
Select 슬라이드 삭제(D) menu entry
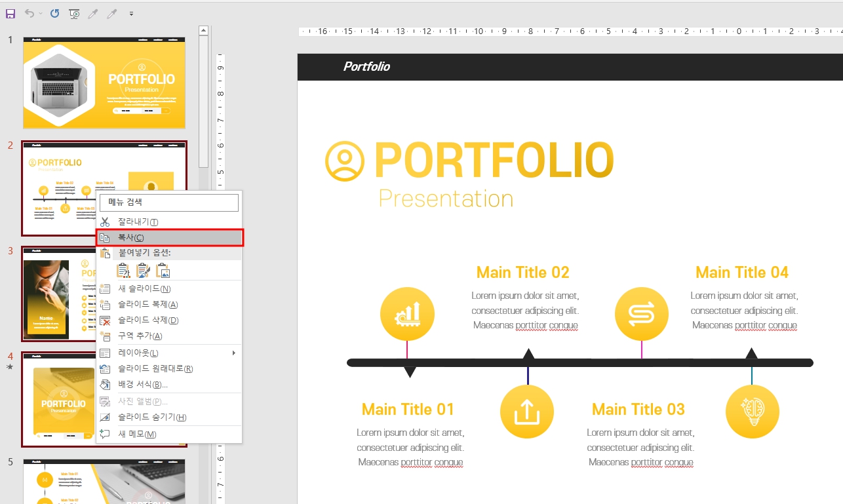tap(169, 320)
